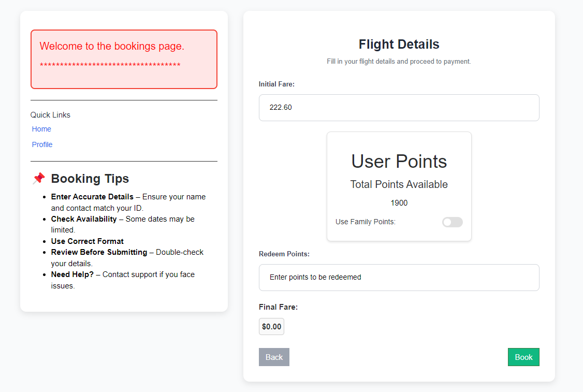Click the pushpin icon beside Booking Tips
The image size is (583, 392).
click(39, 179)
